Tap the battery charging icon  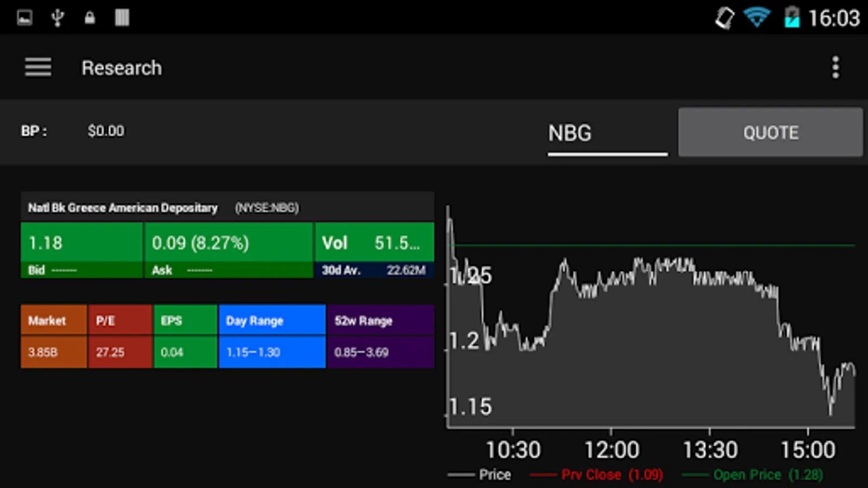[x=792, y=17]
